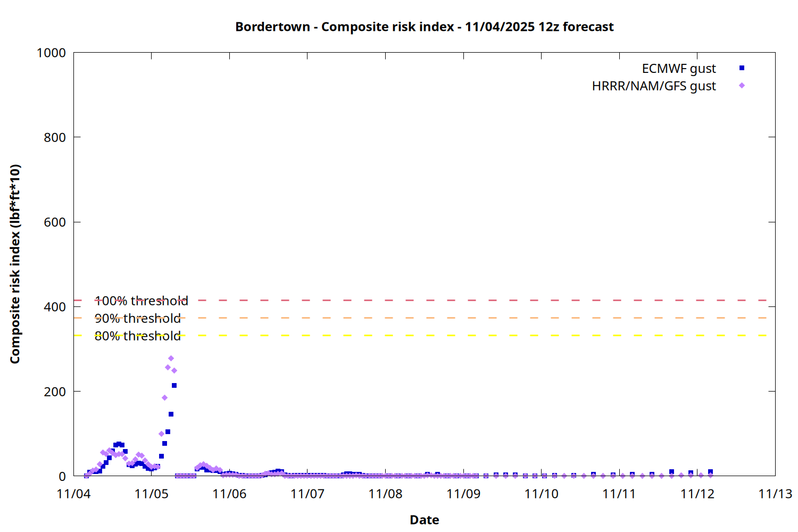Click the highest purple diamond data point
Viewport: 798px width, 532px height.
171,359
